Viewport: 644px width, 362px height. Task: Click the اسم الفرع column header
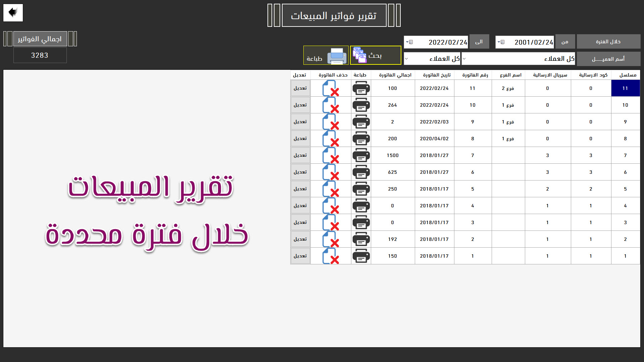[508, 75]
